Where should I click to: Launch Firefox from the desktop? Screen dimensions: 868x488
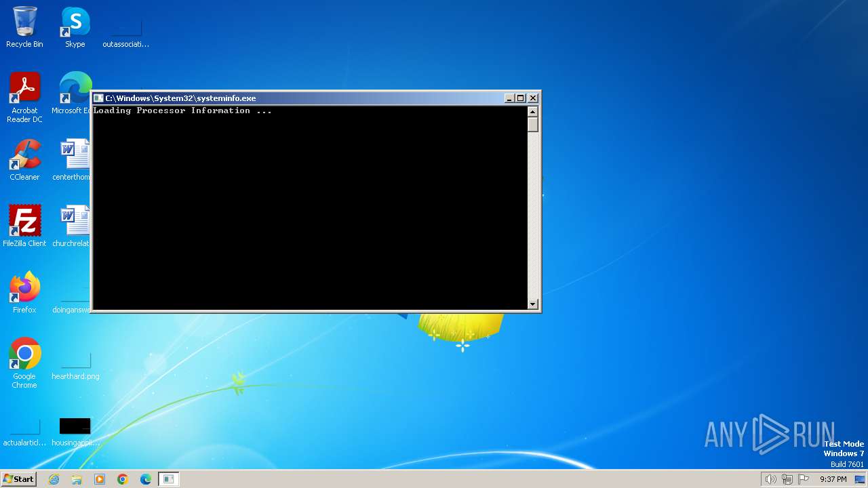(24, 293)
